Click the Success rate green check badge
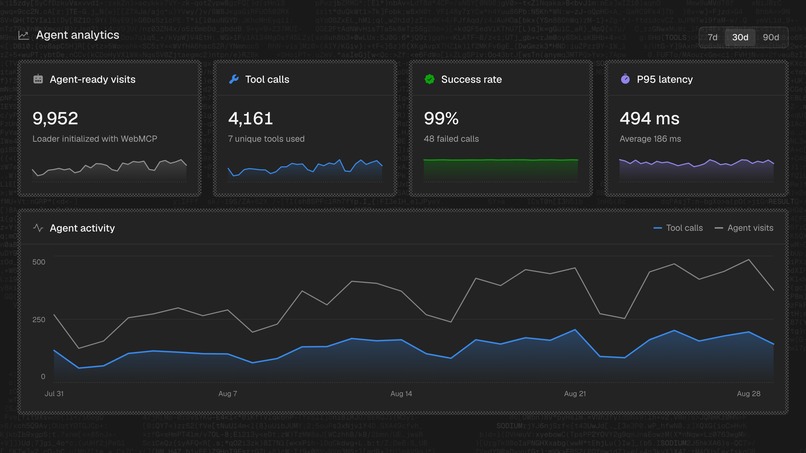Image resolution: width=806 pixels, height=453 pixels. tap(429, 79)
